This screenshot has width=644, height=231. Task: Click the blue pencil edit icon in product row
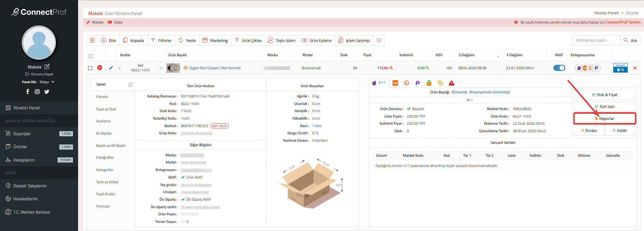click(111, 68)
